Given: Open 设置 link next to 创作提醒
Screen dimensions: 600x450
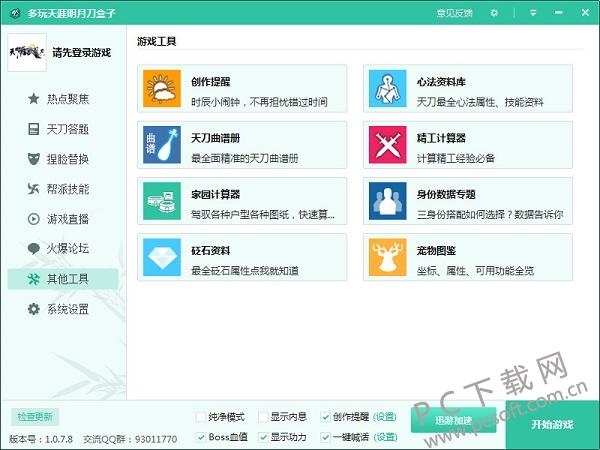Looking at the screenshot, I should (x=385, y=417).
